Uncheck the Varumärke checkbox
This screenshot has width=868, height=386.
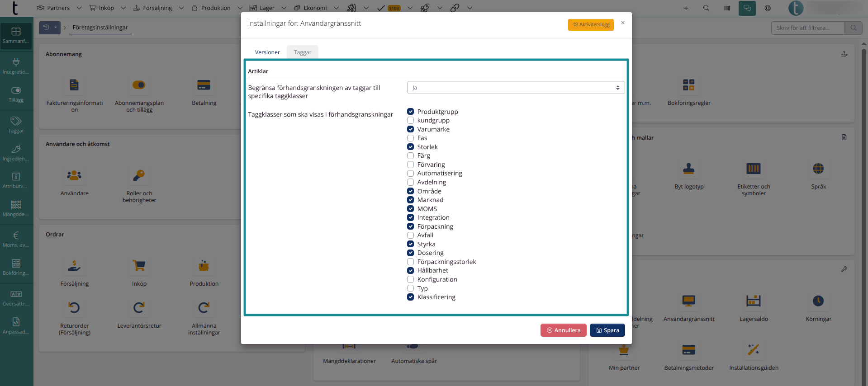coord(410,129)
